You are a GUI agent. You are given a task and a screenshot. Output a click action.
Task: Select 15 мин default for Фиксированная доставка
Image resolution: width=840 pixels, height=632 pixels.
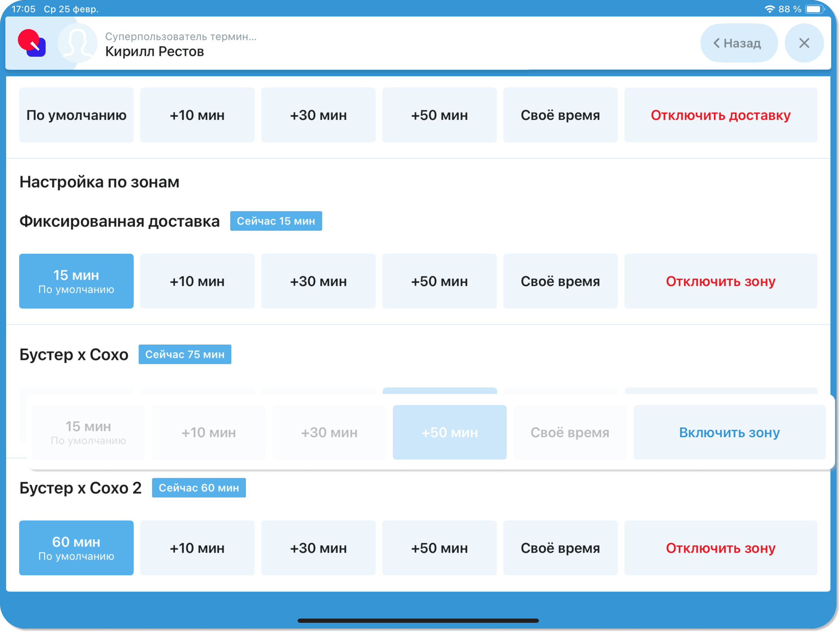[76, 281]
